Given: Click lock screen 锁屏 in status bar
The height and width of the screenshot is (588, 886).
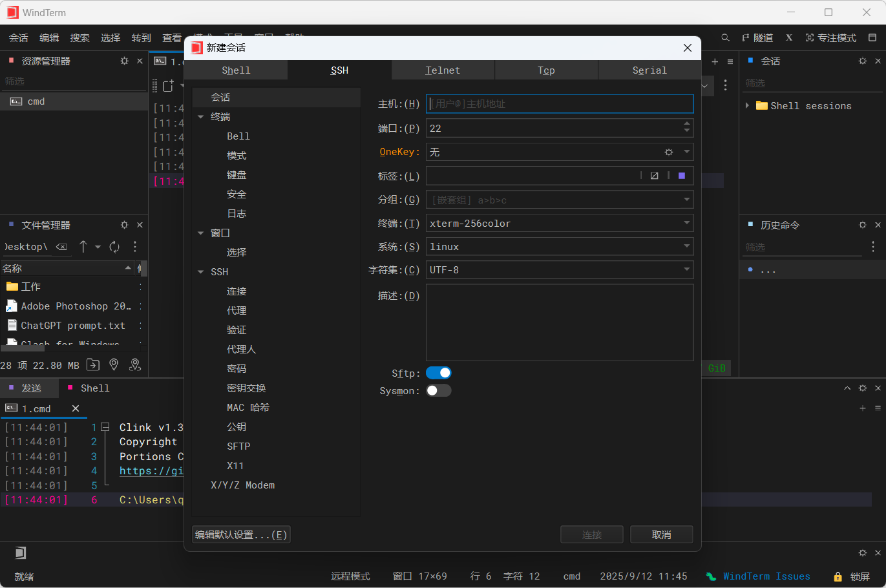Looking at the screenshot, I should pos(852,576).
